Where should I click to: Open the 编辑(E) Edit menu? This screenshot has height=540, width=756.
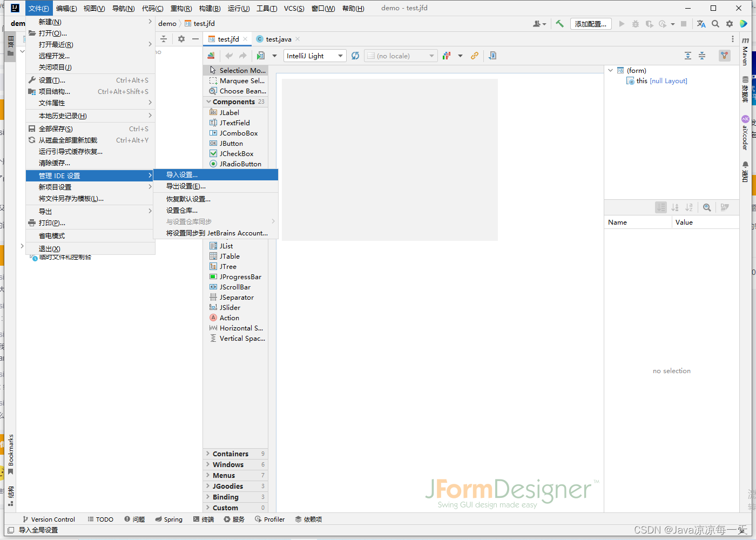coord(66,8)
